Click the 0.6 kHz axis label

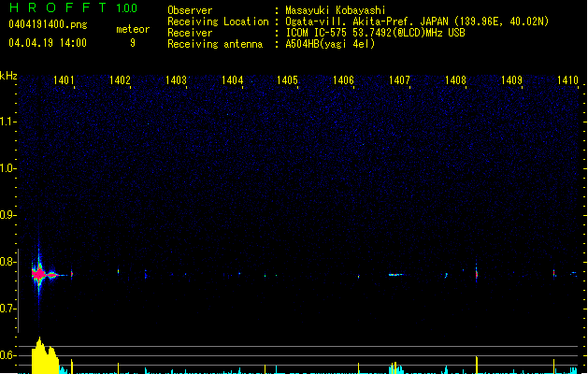[7, 355]
